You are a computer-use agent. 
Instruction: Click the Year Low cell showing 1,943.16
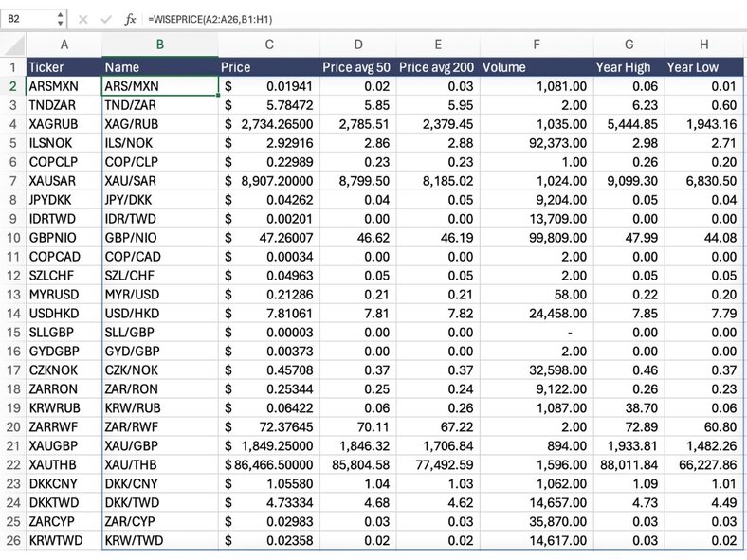703,124
